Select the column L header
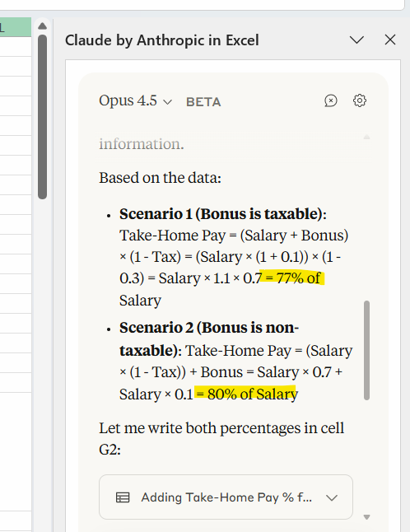410x532 pixels. click(16, 27)
